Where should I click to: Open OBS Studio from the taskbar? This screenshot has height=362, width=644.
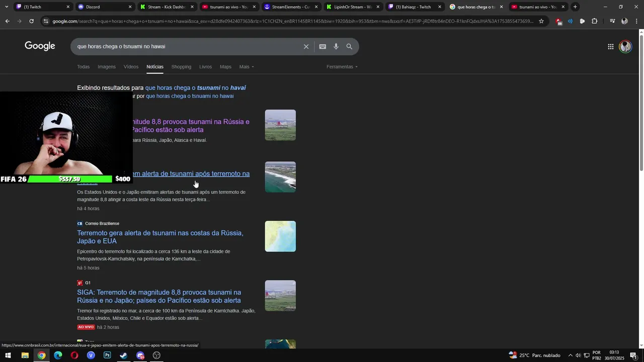[x=156, y=355]
